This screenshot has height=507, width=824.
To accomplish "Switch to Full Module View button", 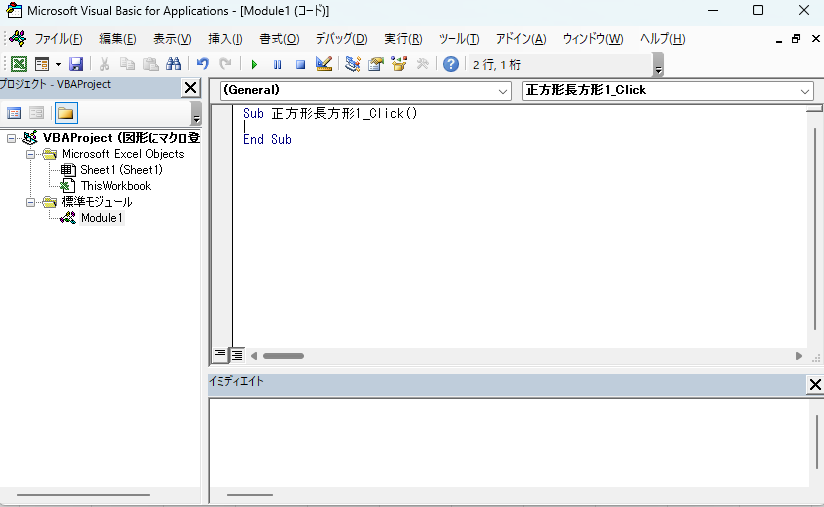I will (x=238, y=355).
